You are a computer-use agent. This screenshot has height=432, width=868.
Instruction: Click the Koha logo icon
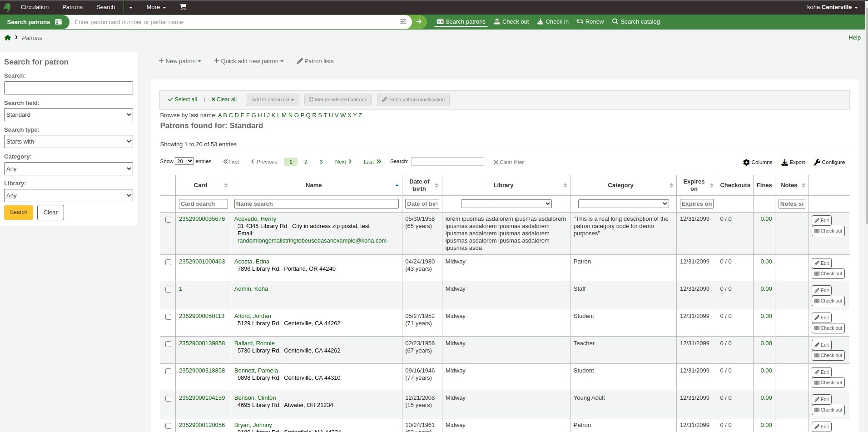7,7
